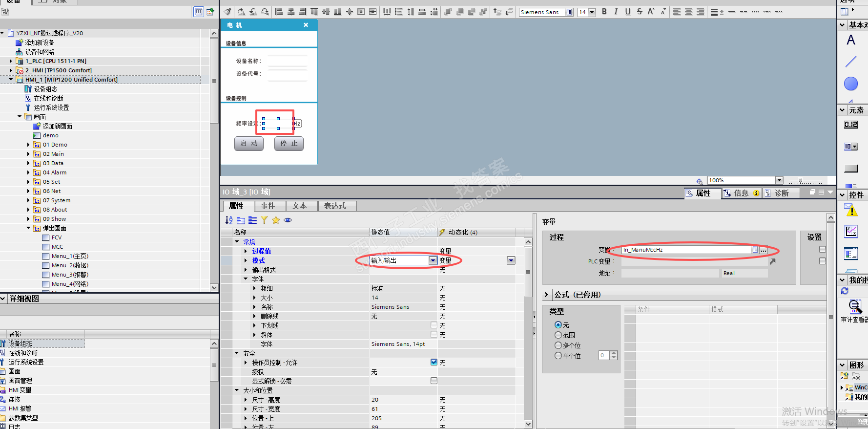Viewport: 868px width, 429px height.
Task: Select the Trend view control
Action: click(851, 232)
